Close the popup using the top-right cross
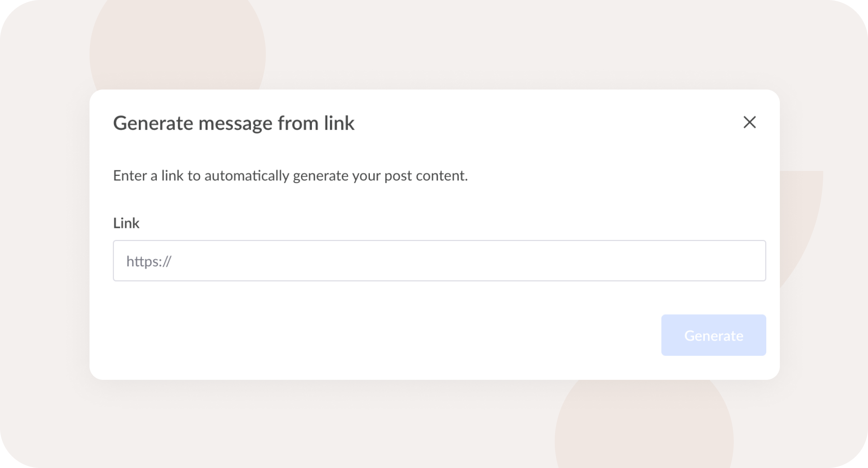The width and height of the screenshot is (868, 468). coord(750,122)
